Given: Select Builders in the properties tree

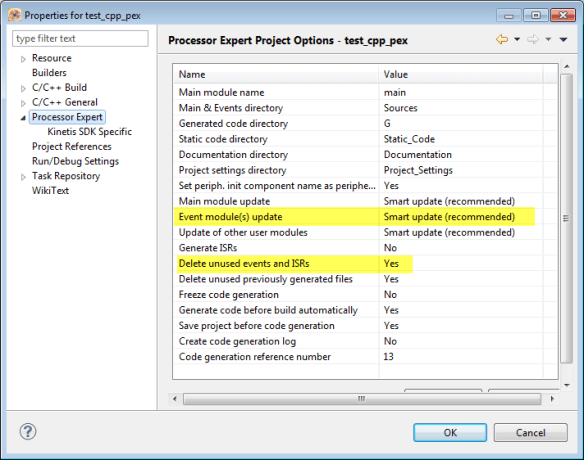Looking at the screenshot, I should point(49,73).
